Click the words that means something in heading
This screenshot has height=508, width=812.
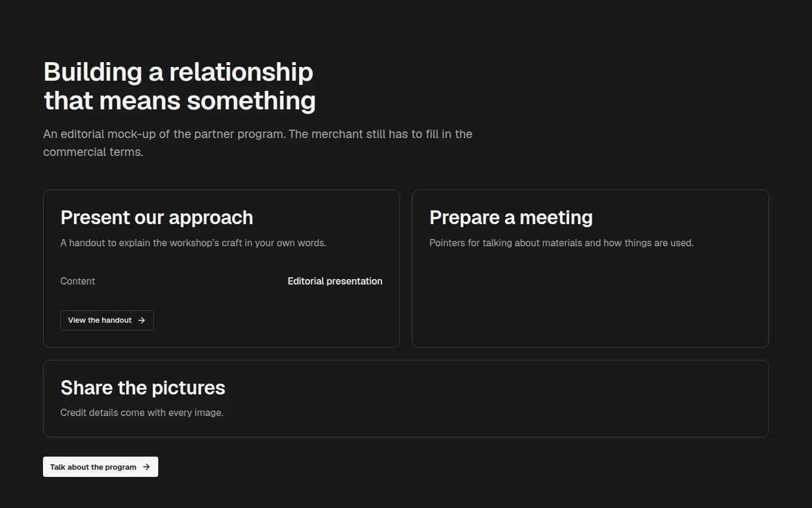point(180,100)
